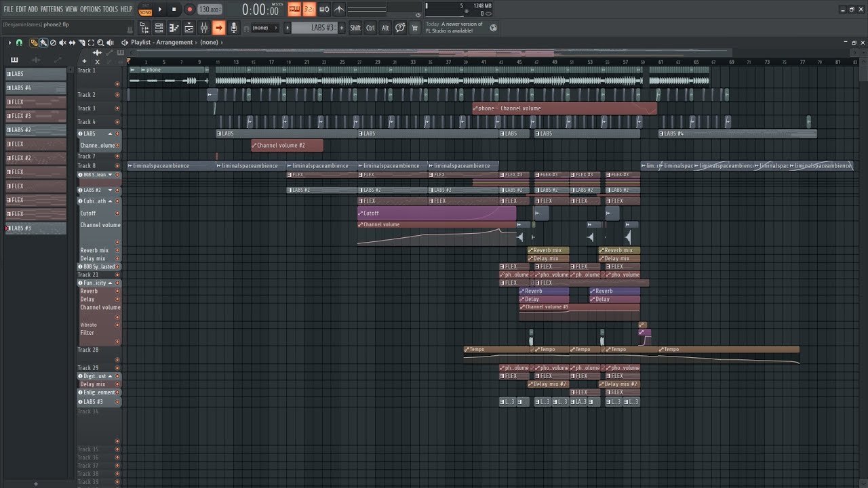Toggle the orange arrow toolbar button
The image size is (868, 488).
218,28
